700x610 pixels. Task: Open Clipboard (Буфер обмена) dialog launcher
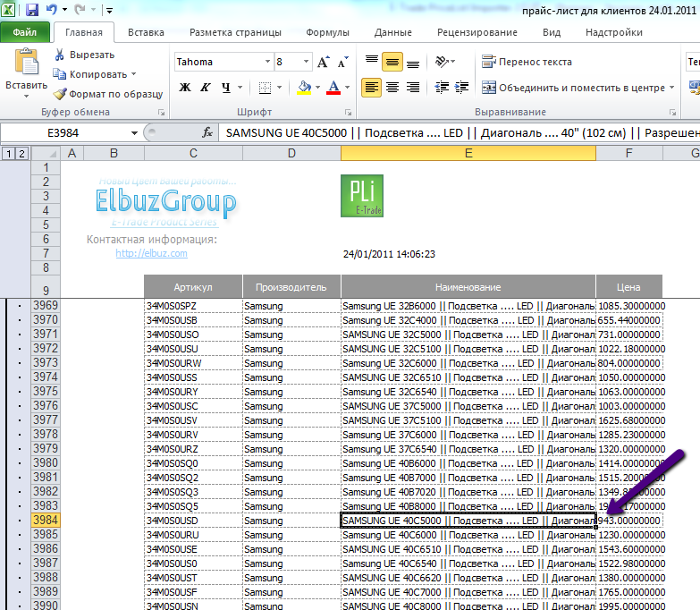161,113
